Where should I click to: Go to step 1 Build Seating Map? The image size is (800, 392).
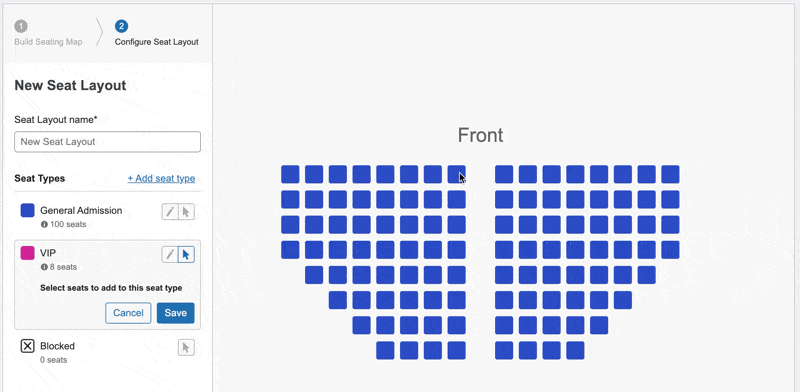[48, 34]
